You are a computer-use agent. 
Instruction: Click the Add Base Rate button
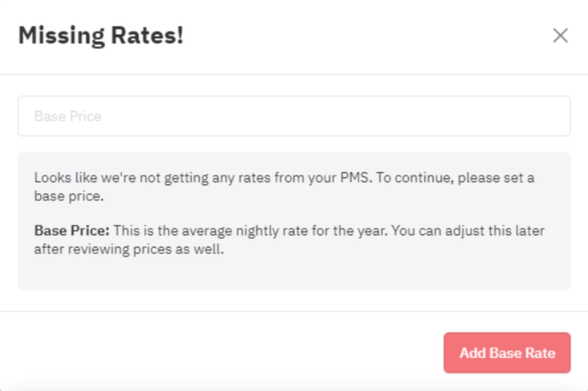507,353
